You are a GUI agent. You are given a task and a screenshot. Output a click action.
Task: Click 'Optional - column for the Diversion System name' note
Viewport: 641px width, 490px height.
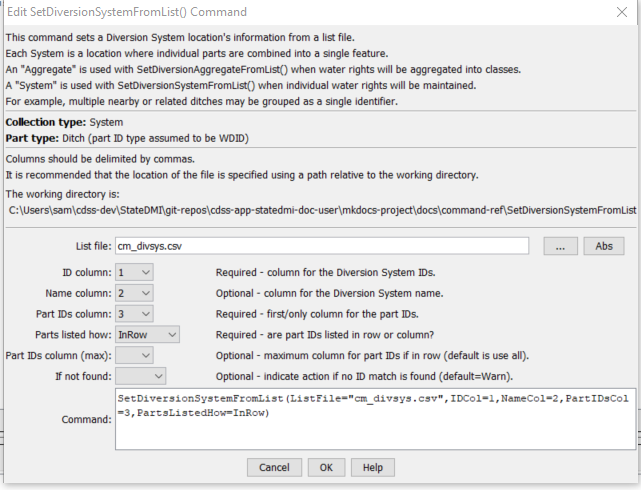point(329,293)
